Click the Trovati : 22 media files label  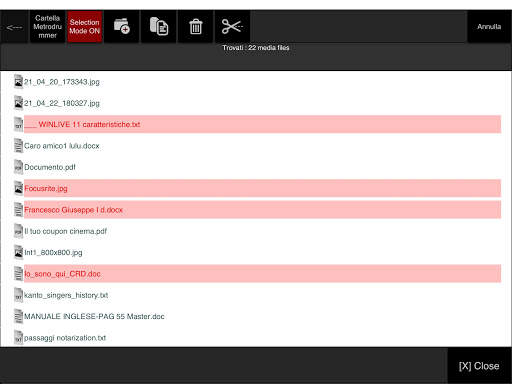point(256,48)
